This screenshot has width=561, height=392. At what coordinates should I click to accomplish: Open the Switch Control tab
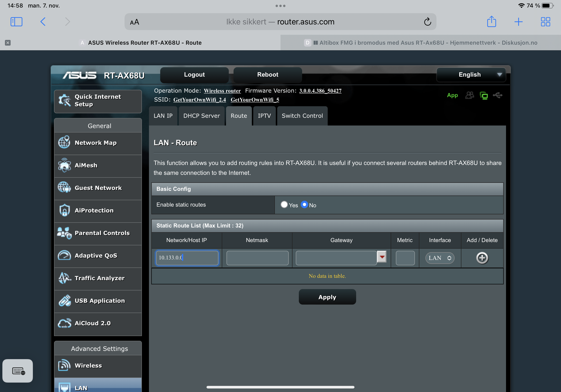click(302, 116)
